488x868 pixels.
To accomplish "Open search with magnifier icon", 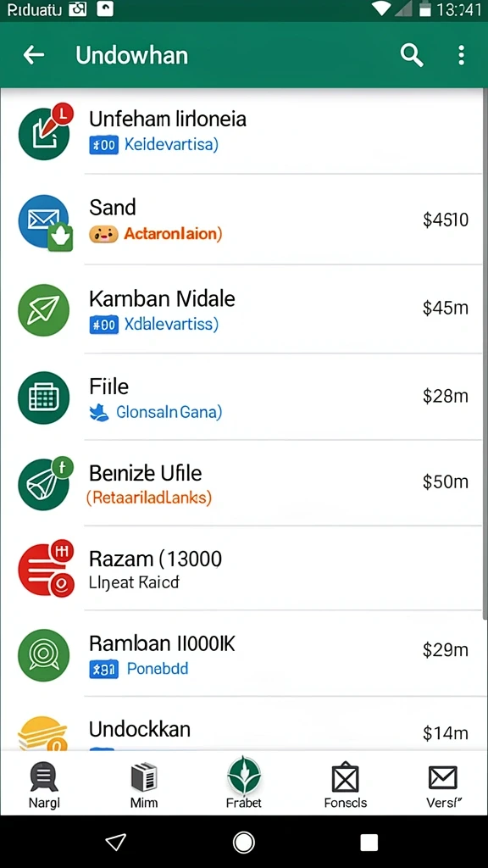I will 412,55.
